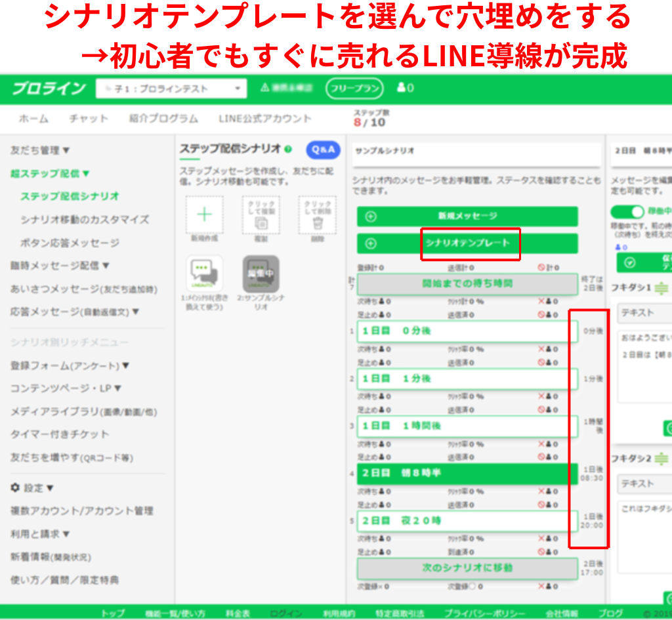Select step 1日目 1時間後
Image resolution: width=672 pixels, height=620 pixels.
[x=467, y=426]
